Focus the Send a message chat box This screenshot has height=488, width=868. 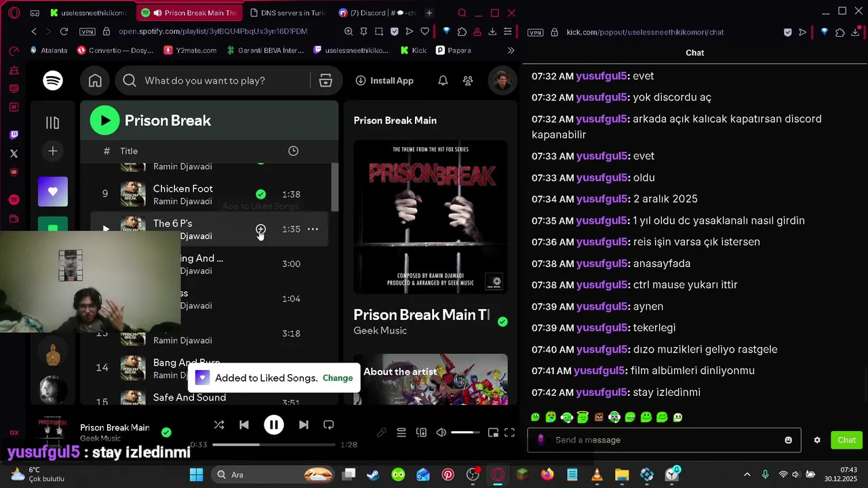tap(664, 440)
